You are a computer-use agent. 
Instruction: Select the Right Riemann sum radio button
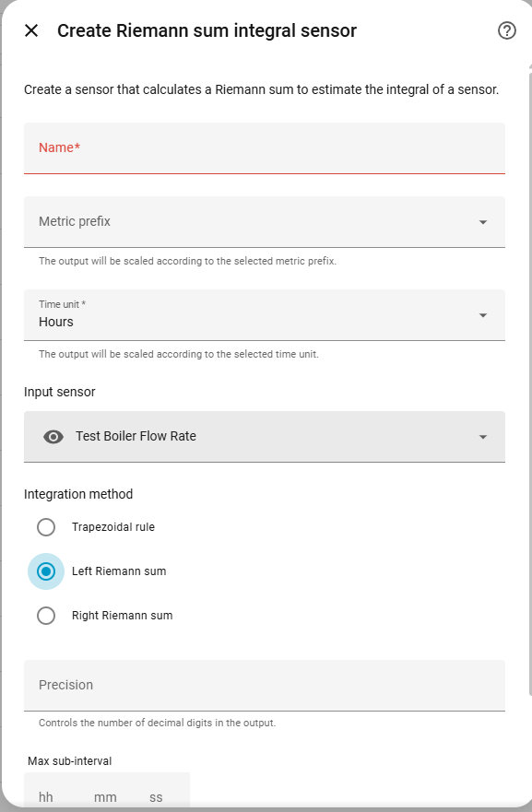point(46,616)
